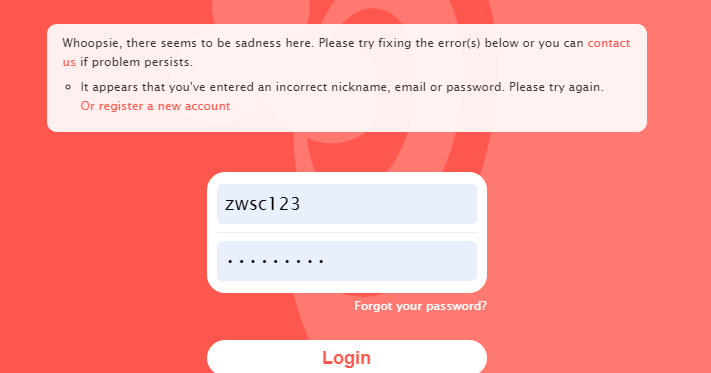
Task: Open the "Or register a new account" link
Action: pyautogui.click(x=155, y=106)
